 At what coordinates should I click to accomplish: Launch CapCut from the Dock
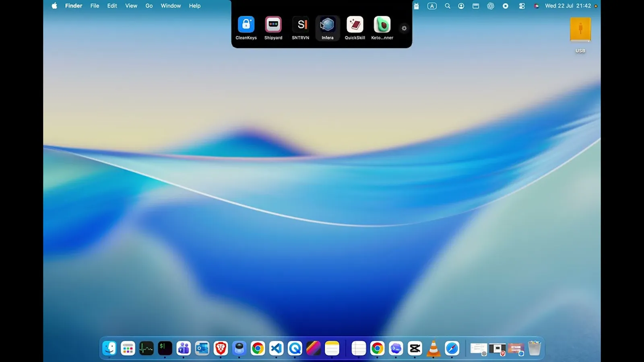415,348
